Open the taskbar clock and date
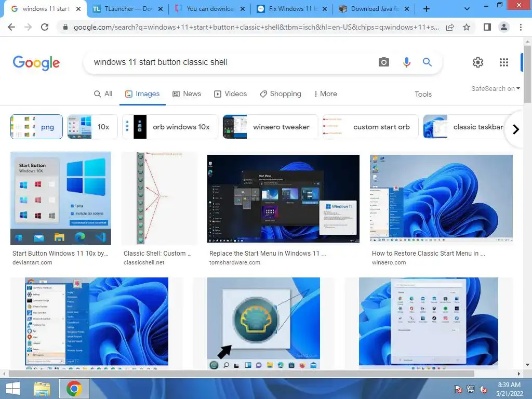This screenshot has width=532, height=399. click(x=509, y=389)
